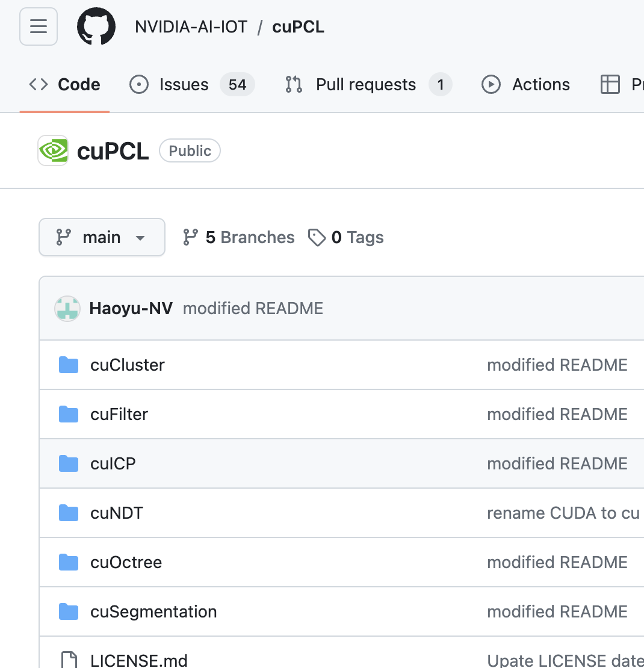Open the LICENSE.md file

pos(139,660)
